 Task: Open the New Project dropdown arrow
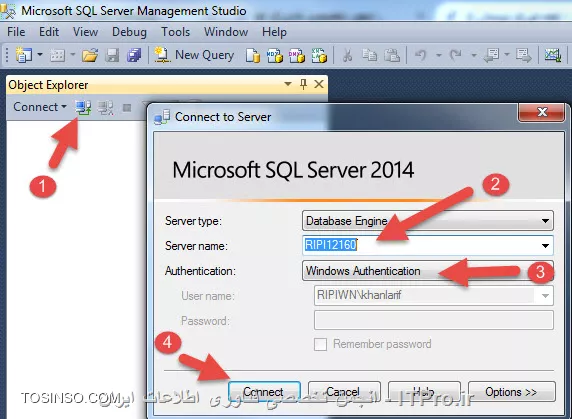pyautogui.click(x=40, y=55)
